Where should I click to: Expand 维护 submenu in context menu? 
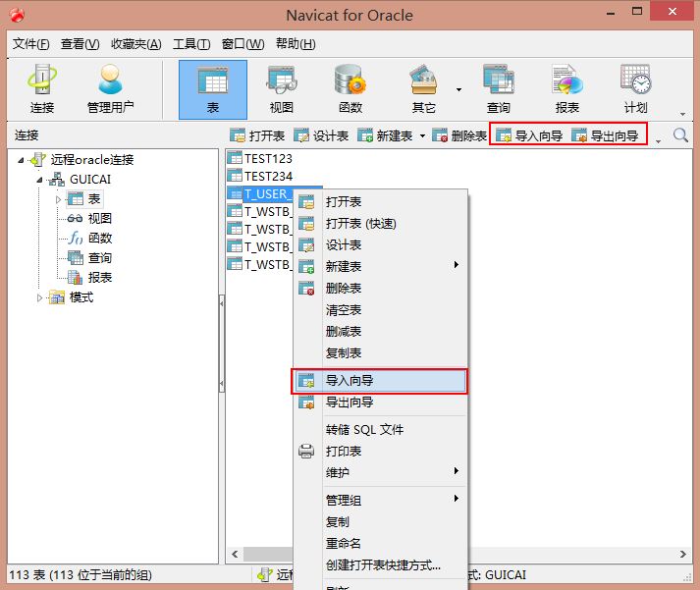[x=456, y=471]
